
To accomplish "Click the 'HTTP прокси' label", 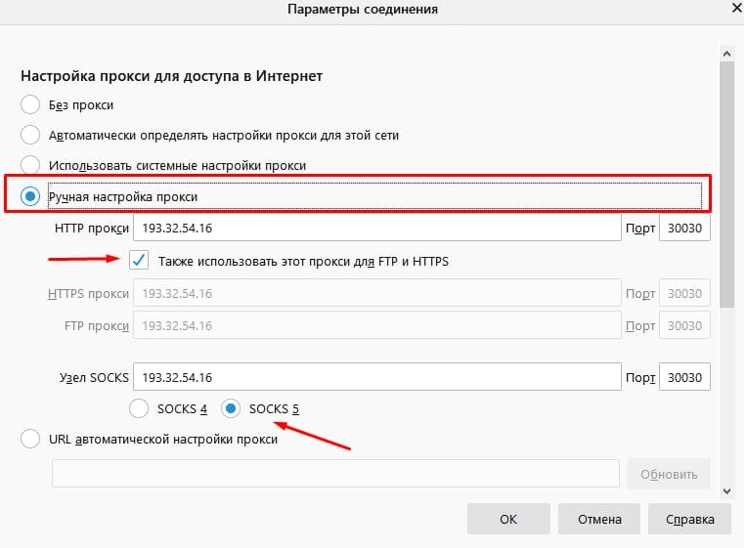I will click(92, 228).
